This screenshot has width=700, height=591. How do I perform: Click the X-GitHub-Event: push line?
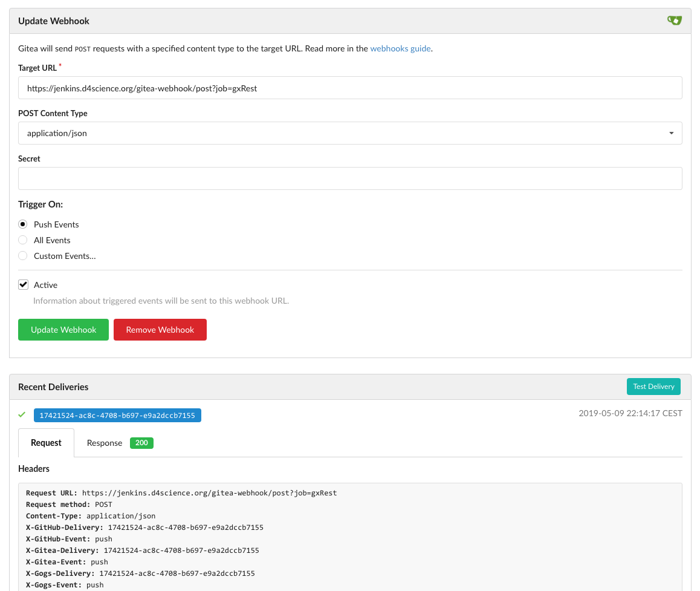point(69,539)
